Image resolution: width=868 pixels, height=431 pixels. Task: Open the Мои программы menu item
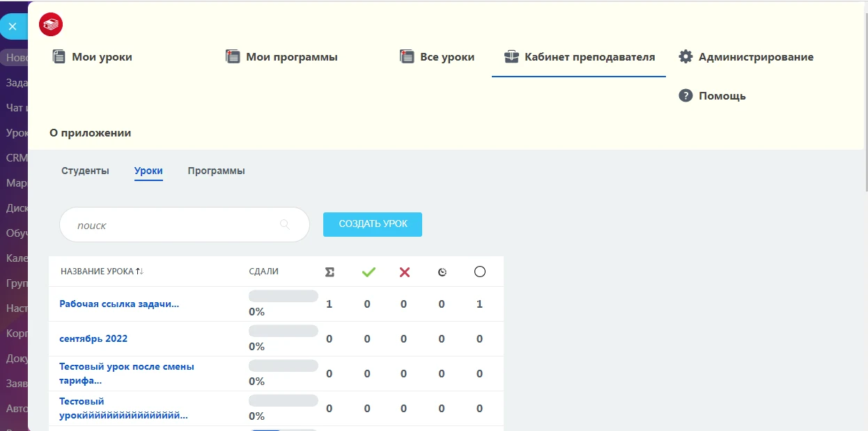pyautogui.click(x=281, y=57)
